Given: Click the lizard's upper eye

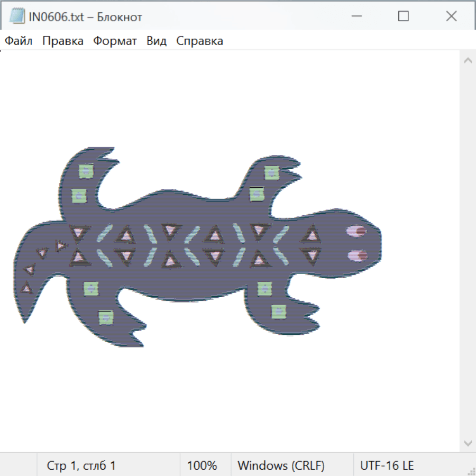Looking at the screenshot, I should pos(356,231).
